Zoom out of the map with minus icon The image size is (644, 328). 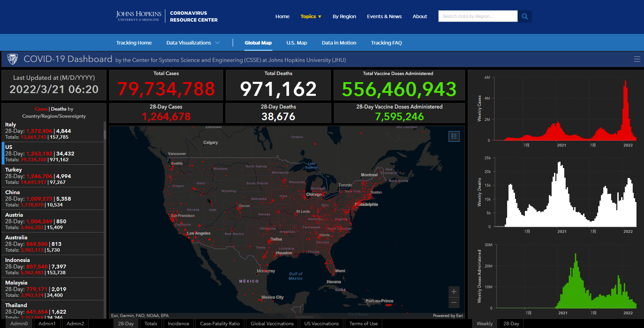(x=454, y=303)
